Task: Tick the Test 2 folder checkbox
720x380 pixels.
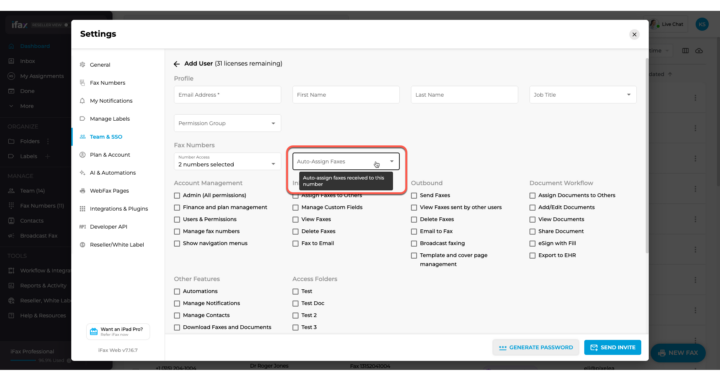Action: pos(295,315)
